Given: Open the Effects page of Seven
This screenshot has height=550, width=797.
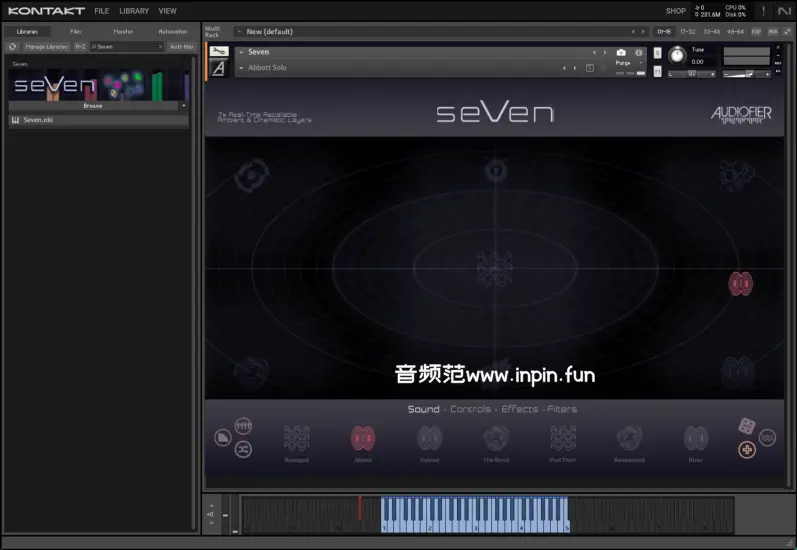Looking at the screenshot, I should click(x=519, y=409).
